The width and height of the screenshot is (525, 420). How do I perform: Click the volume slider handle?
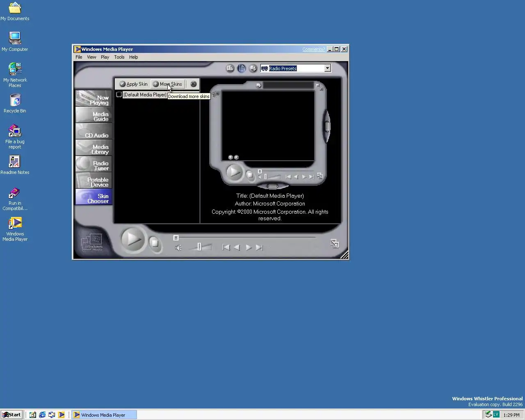199,247
